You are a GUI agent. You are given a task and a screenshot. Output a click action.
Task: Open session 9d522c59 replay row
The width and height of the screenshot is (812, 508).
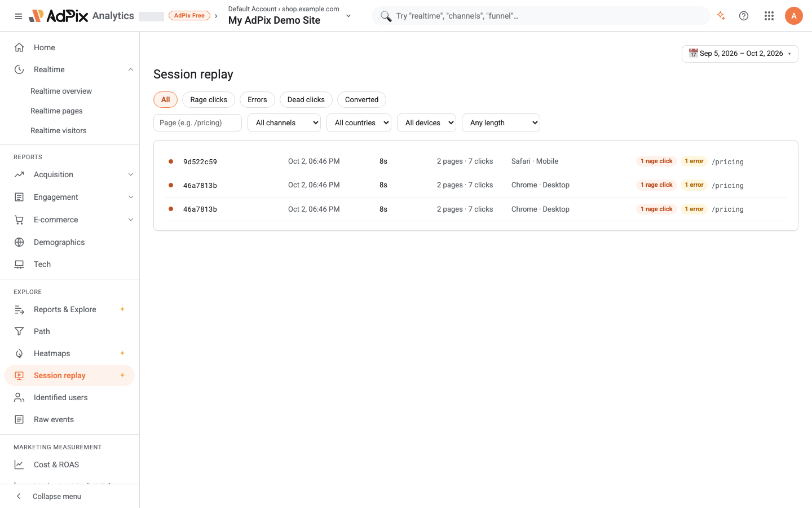tap(475, 161)
